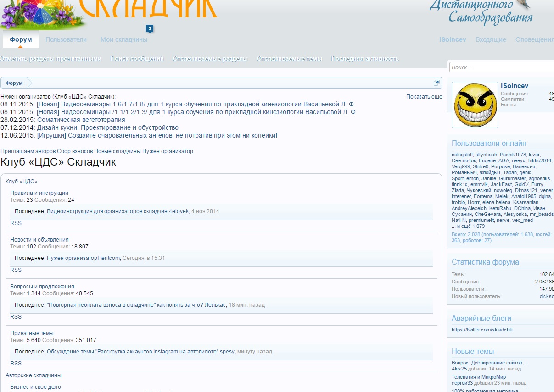Click Новые складчины link

[118, 151]
